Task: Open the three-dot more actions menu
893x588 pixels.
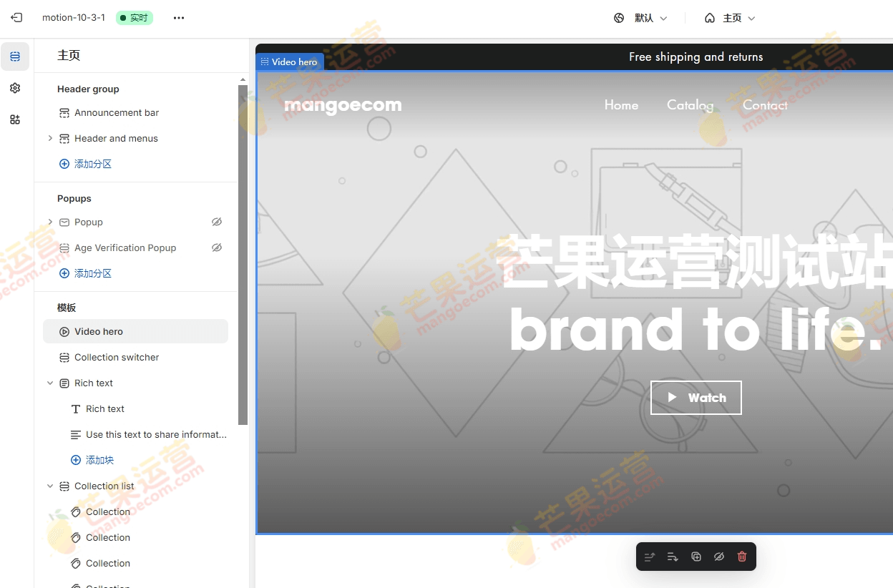Action: [179, 18]
